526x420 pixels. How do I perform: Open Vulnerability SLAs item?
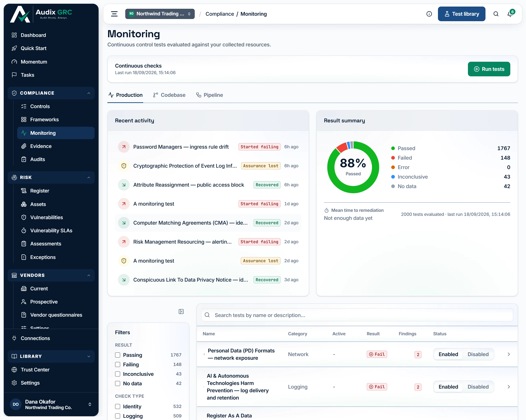pos(56,230)
